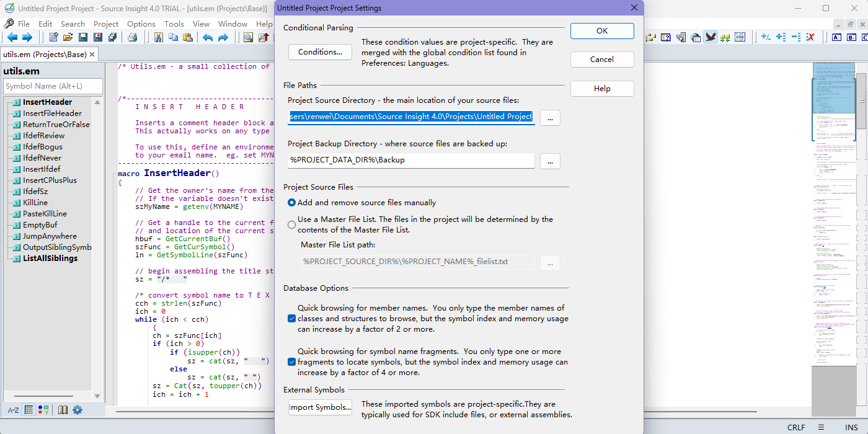Select InsertFileHeader in the symbol list
868x434 pixels.
pyautogui.click(x=52, y=113)
